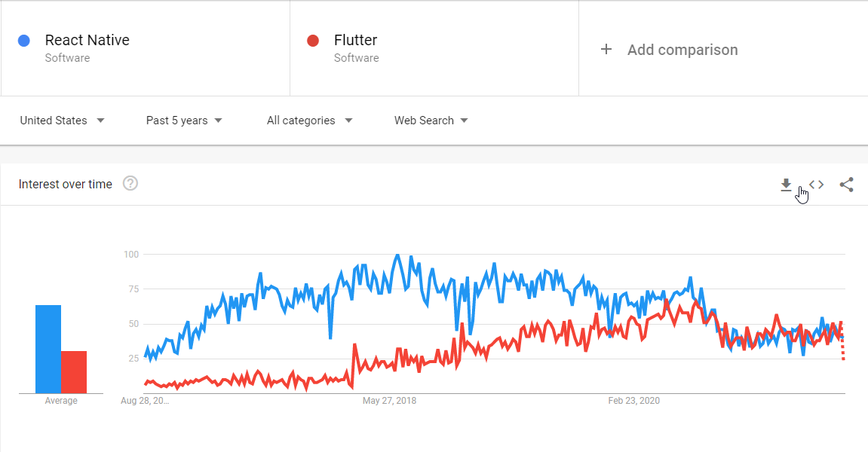The image size is (868, 452).
Task: Open the All categories dropdown
Action: pyautogui.click(x=309, y=121)
